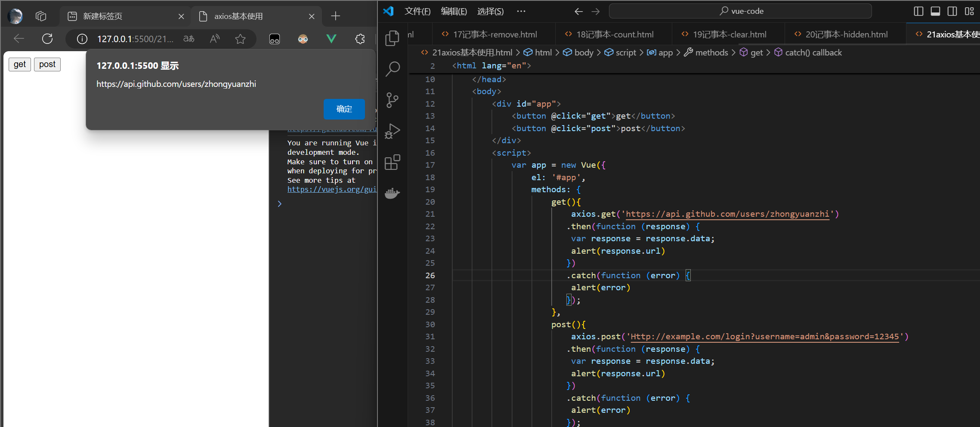The width and height of the screenshot is (980, 427).
Task: Click the example.com login URL on line 31
Action: click(765, 337)
